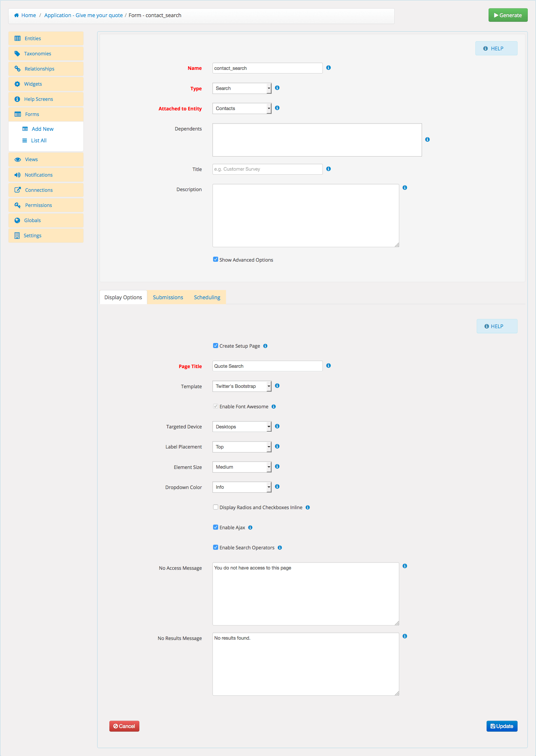The image size is (536, 756).
Task: Enable Display Radios and Checkboxes Inline
Action: pyautogui.click(x=215, y=507)
